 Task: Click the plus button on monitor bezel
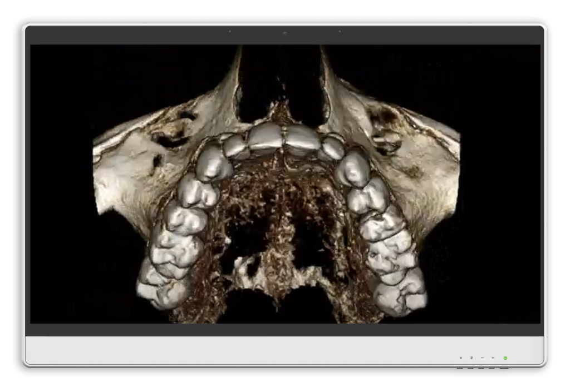click(x=493, y=358)
